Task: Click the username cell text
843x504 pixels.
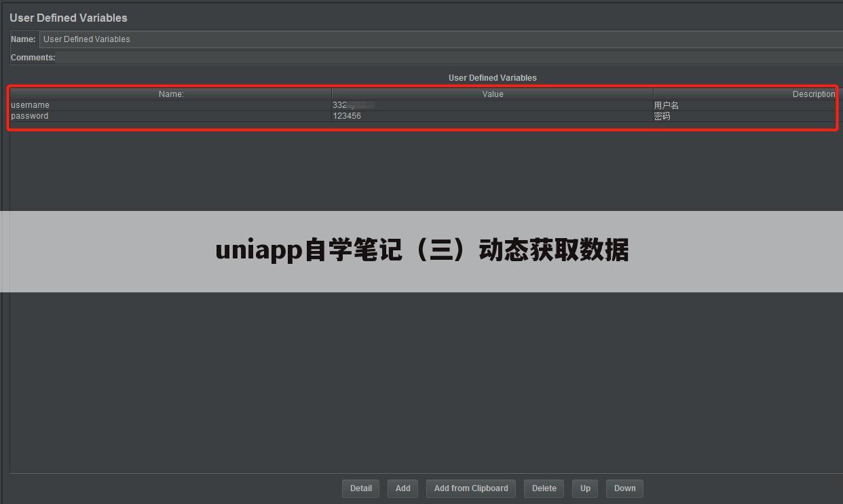Action: click(30, 105)
